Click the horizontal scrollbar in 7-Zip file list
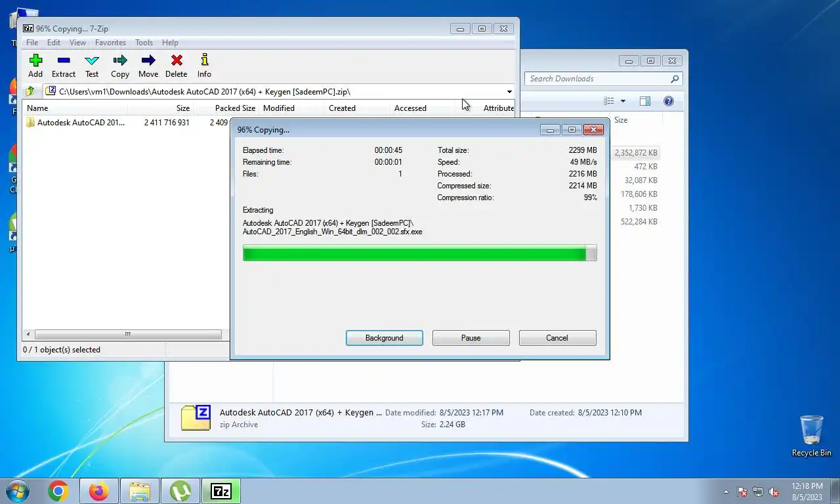 [x=128, y=334]
